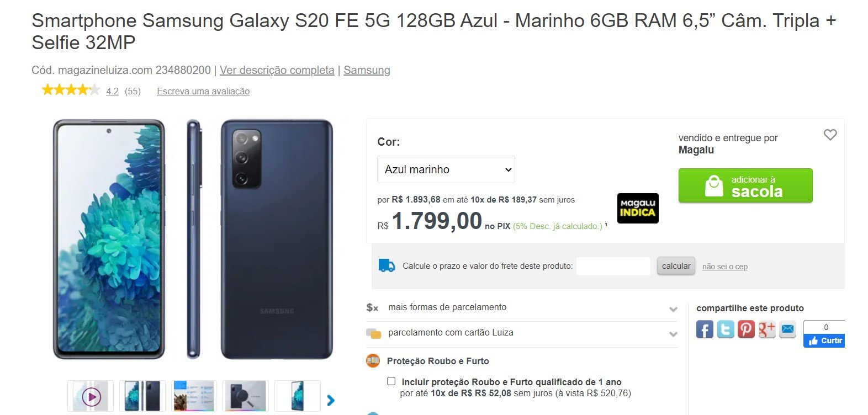Share product on Pinterest
Image resolution: width=868 pixels, height=415 pixels.
pyautogui.click(x=746, y=329)
